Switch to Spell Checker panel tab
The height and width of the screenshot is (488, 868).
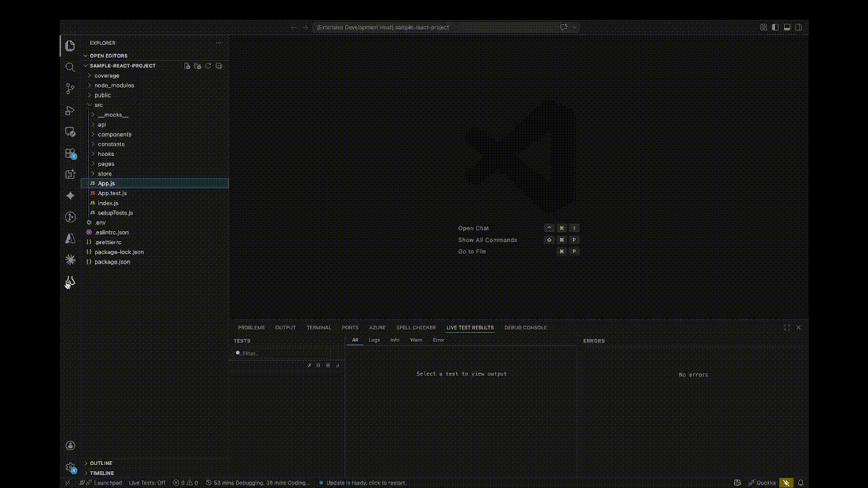coord(416,327)
